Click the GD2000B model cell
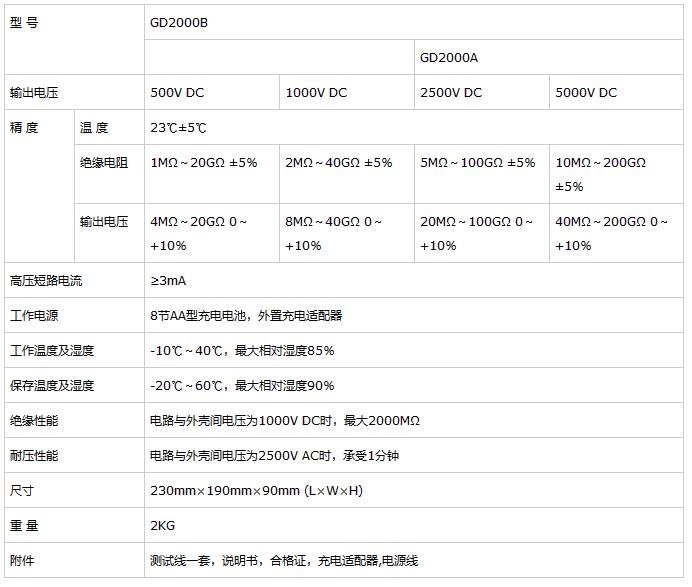692x587 pixels. point(414,23)
